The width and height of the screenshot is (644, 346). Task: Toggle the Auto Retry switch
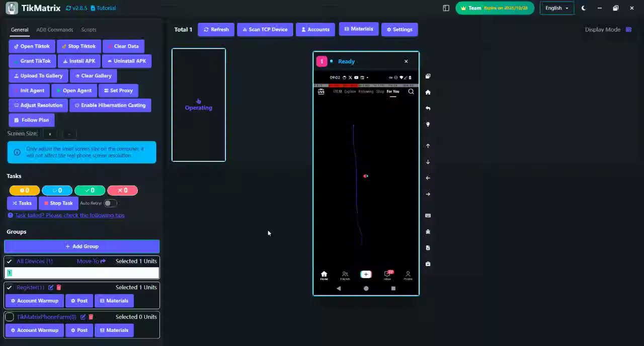pyautogui.click(x=110, y=203)
